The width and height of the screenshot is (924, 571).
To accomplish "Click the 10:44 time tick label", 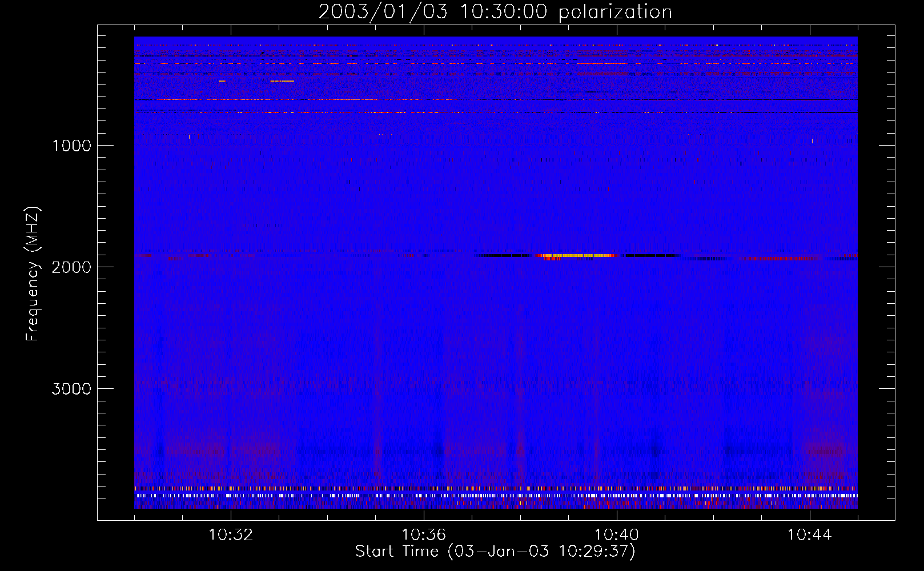I will 810,535.
